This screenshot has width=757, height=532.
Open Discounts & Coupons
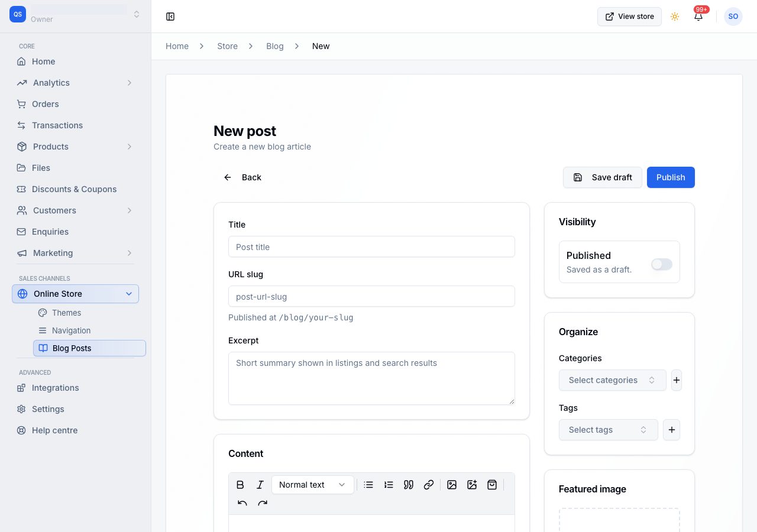75,189
